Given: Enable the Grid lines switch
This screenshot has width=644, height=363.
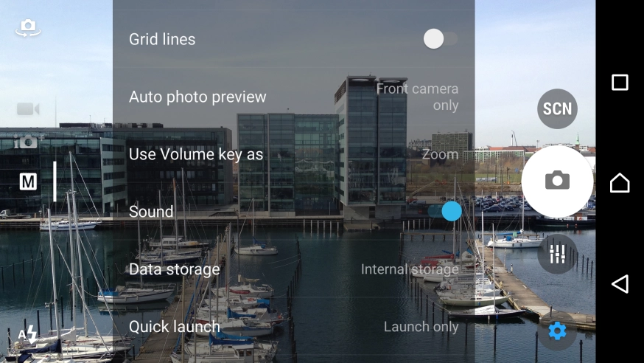Looking at the screenshot, I should (x=441, y=39).
